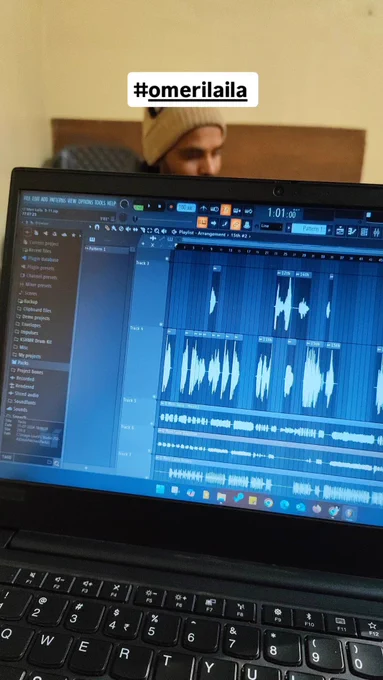This screenshot has width=383, height=680.
Task: Select the playlist Mute speaker tool
Action: [128, 228]
